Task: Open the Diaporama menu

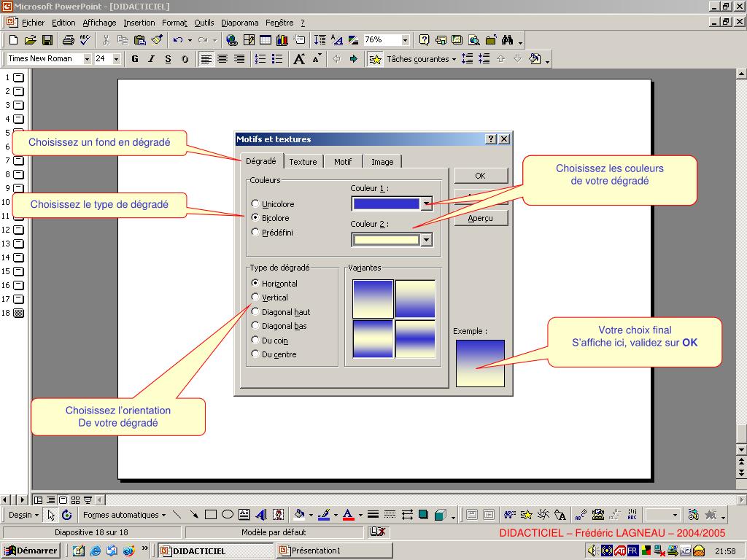Action: pyautogui.click(x=239, y=23)
